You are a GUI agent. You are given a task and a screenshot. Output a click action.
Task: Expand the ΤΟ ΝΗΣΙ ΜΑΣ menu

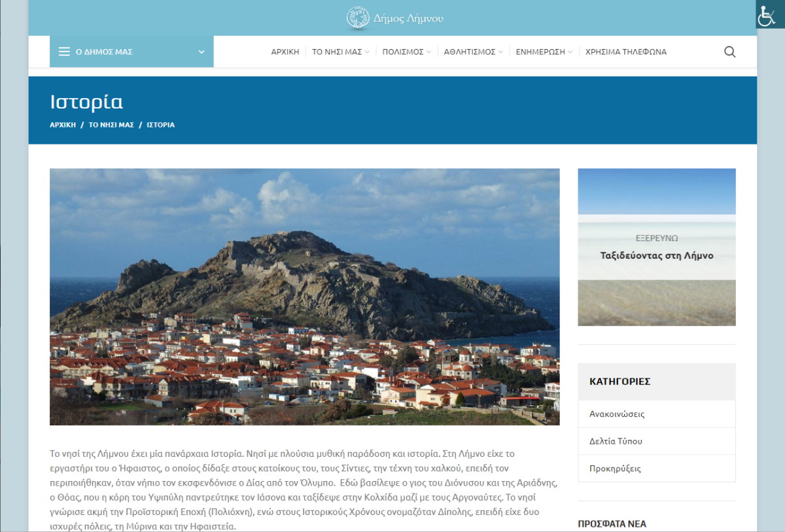[340, 52]
